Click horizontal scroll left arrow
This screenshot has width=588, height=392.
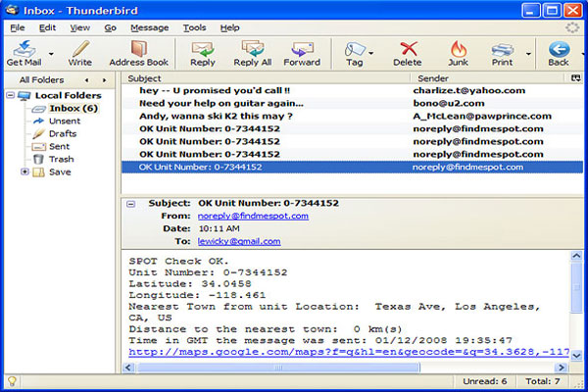click(128, 367)
